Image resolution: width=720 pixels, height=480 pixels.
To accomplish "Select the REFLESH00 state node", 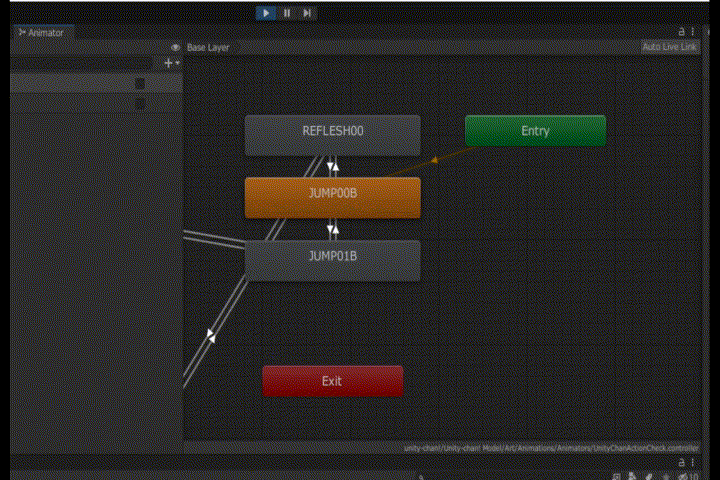I will point(332,135).
